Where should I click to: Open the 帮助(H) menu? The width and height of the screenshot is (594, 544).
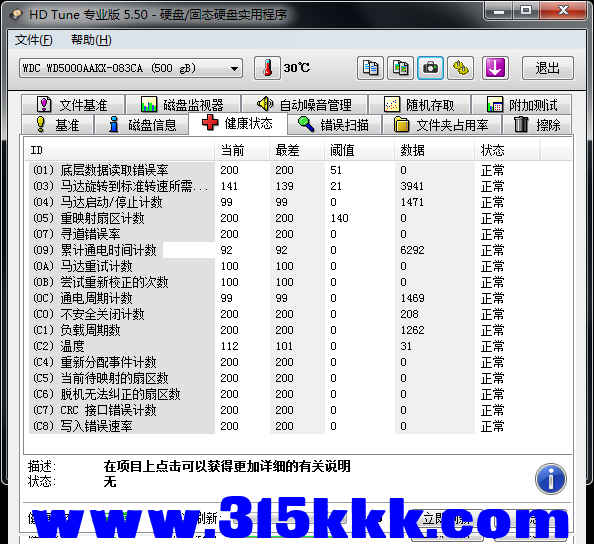(x=91, y=40)
